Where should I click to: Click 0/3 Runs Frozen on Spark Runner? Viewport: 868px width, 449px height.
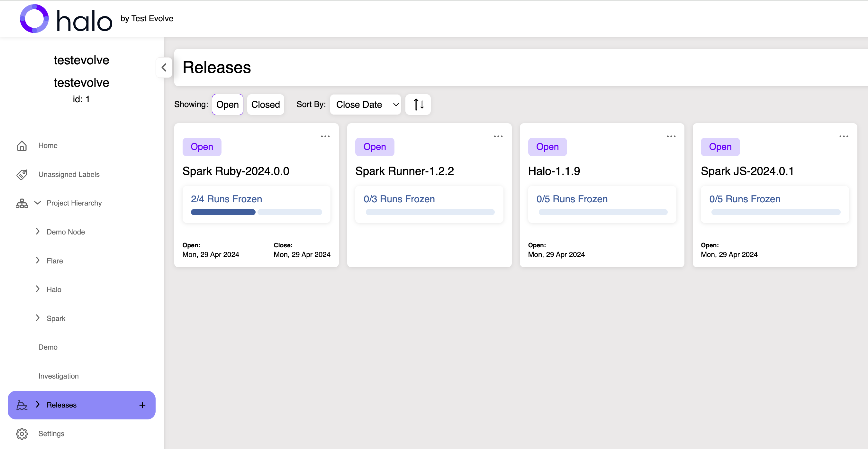click(399, 199)
